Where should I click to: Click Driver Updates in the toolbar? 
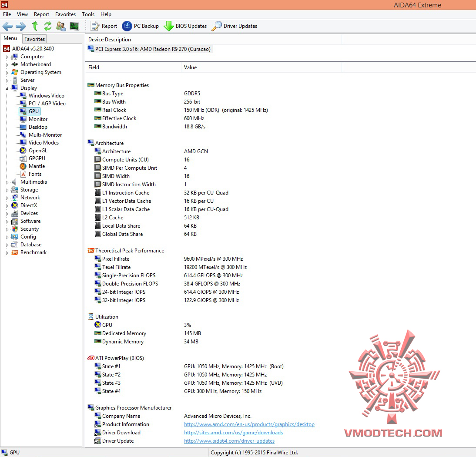click(235, 26)
